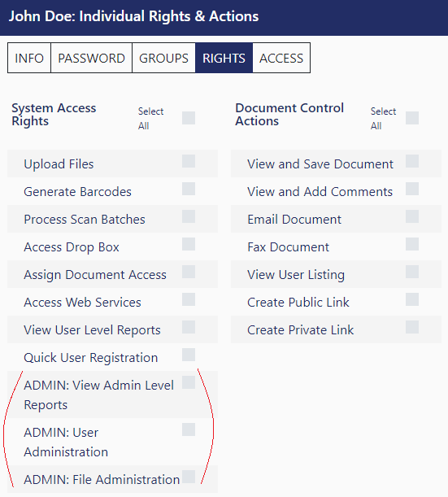Select the RIGHTS tab
The width and height of the screenshot is (448, 497).
[x=224, y=58]
